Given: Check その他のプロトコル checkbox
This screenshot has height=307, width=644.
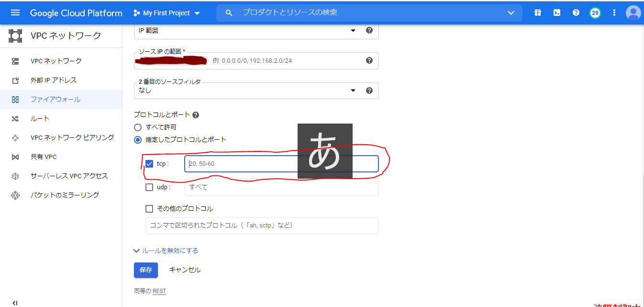Looking at the screenshot, I should click(149, 208).
